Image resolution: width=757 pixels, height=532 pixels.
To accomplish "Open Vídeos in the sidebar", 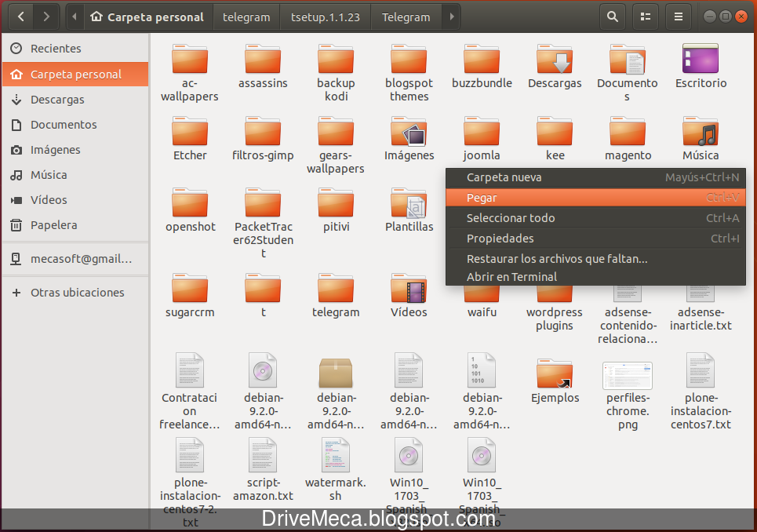I will (75, 200).
